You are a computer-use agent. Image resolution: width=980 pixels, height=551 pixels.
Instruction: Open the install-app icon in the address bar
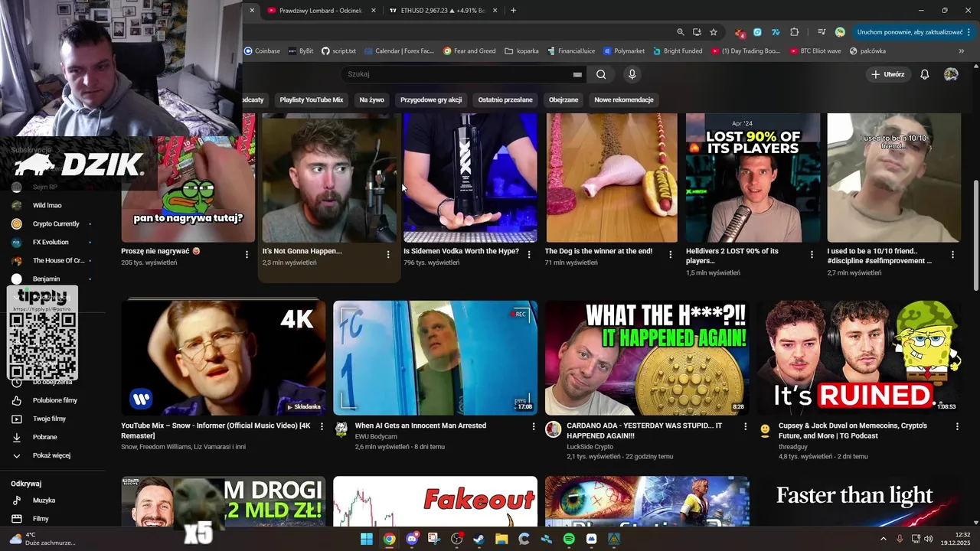pos(697,32)
